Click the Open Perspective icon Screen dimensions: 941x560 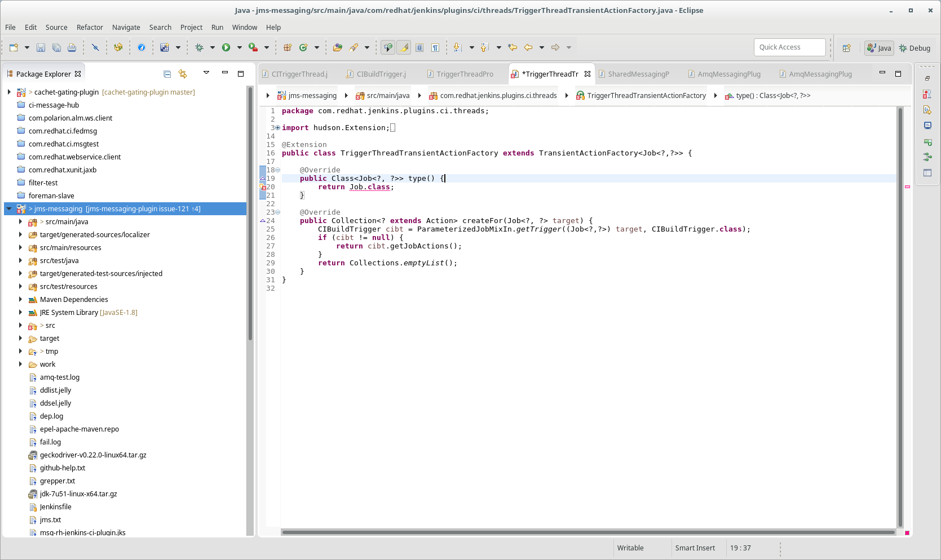847,48
